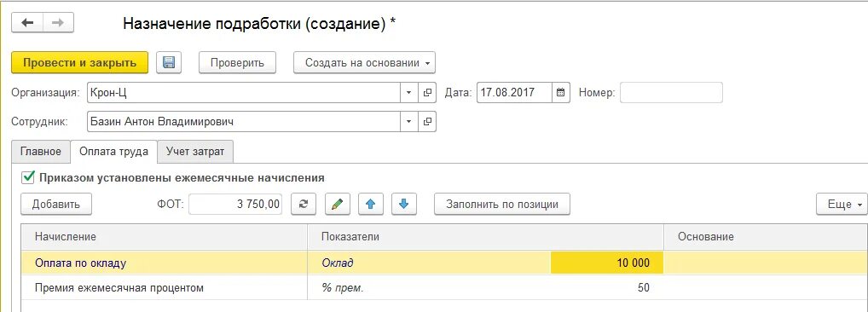Click the Добавить button
868x312 pixels.
click(56, 204)
